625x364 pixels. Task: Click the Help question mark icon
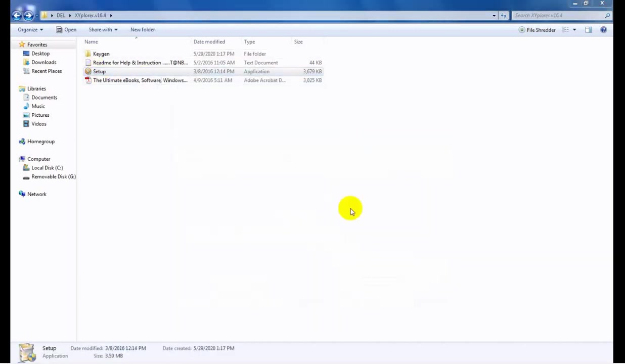[603, 30]
